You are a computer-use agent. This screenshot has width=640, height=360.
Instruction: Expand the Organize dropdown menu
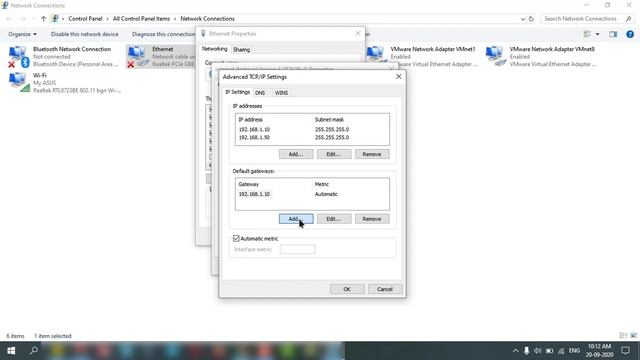22,34
